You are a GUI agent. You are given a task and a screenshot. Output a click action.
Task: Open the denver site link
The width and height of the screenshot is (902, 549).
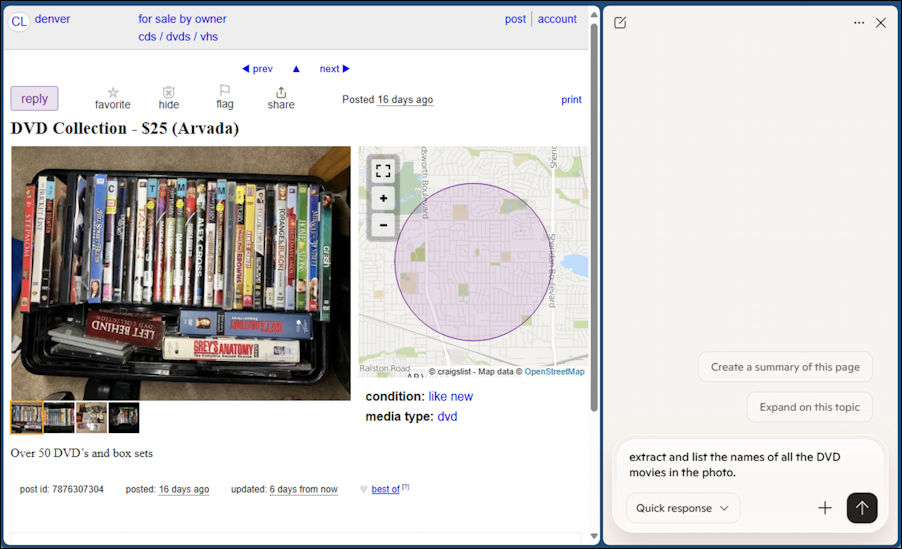point(52,19)
